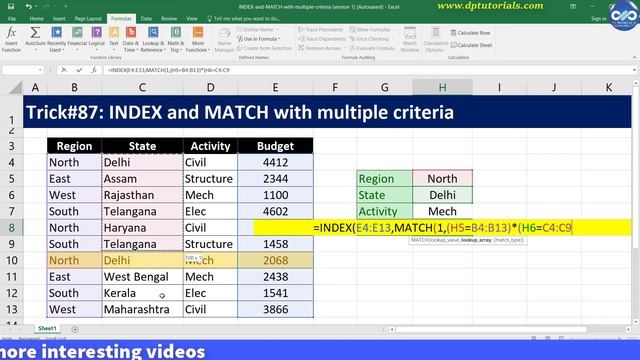640x360 pixels.
Task: Click the Tell me what you want to do box
Action: click(244, 19)
